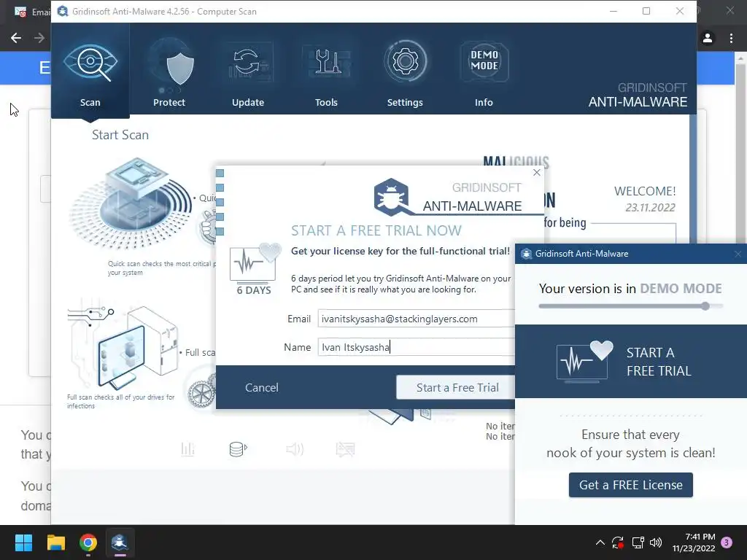Click the Name input field

pyautogui.click(x=416, y=347)
